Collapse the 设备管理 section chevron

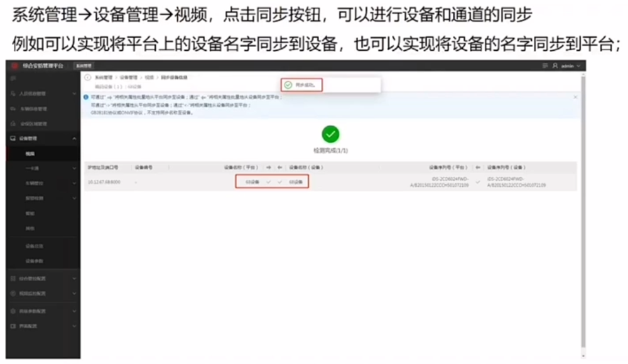[74, 139]
